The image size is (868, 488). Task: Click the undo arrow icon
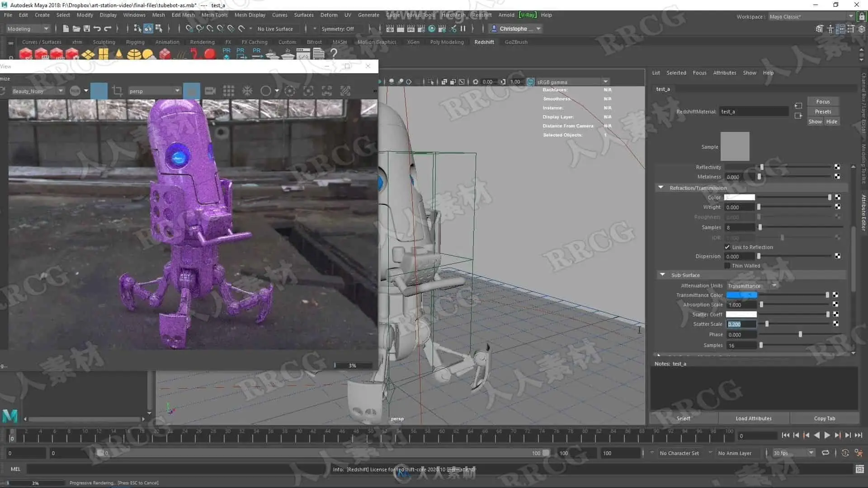tap(97, 28)
